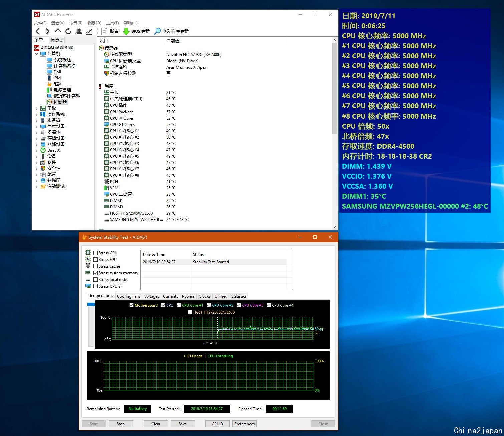
Task: Click the CPUID button
Action: (x=217, y=424)
